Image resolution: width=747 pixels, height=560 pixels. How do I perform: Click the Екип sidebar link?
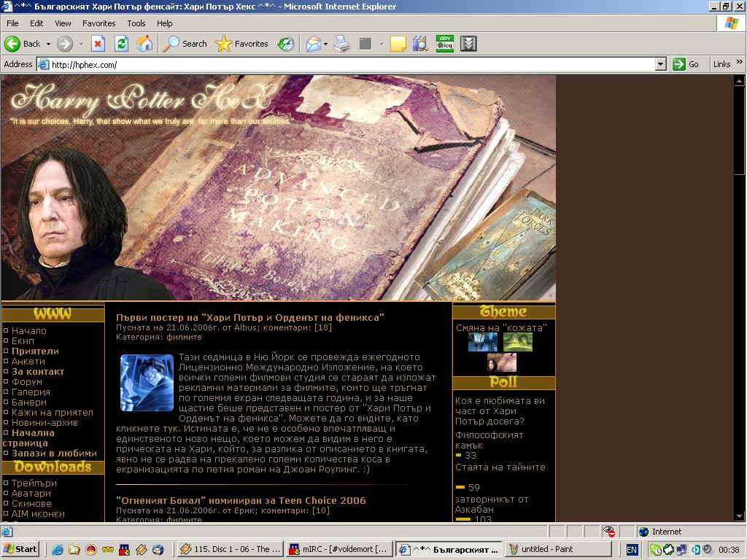pyautogui.click(x=23, y=341)
